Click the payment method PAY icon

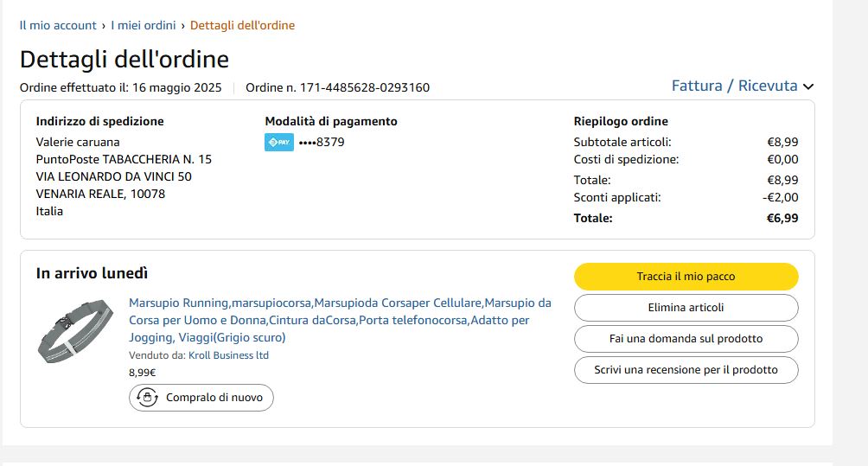pyautogui.click(x=279, y=143)
